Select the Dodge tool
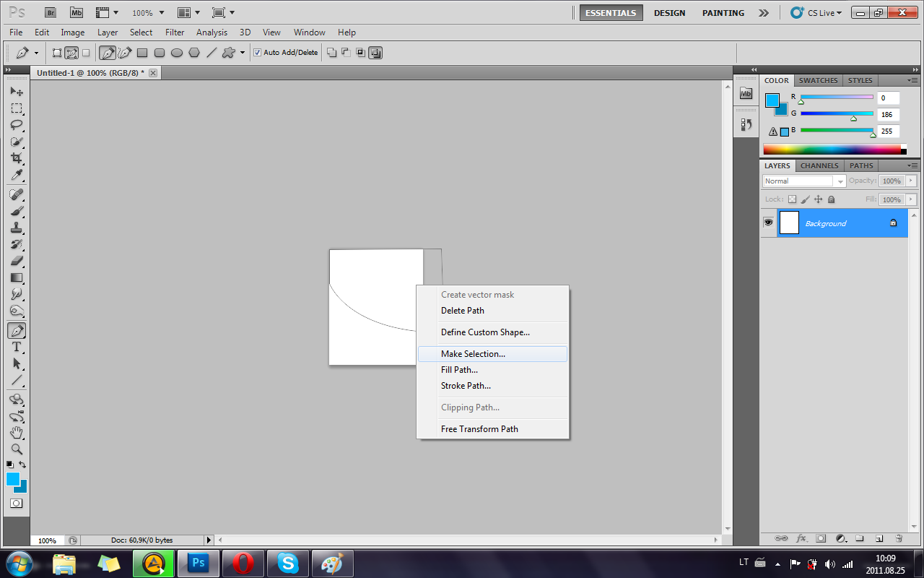924x578 pixels. point(17,311)
